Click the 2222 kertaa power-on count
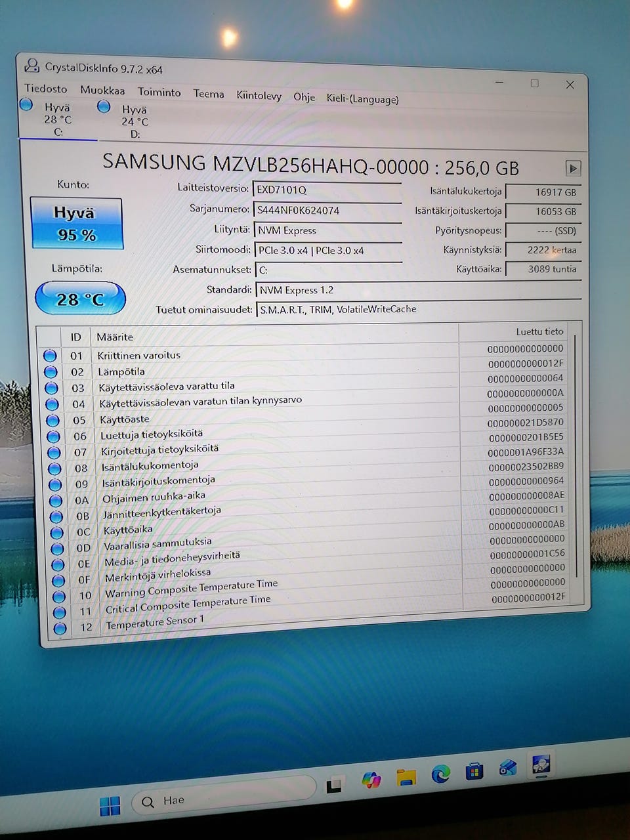The height and width of the screenshot is (840, 630). tap(544, 250)
